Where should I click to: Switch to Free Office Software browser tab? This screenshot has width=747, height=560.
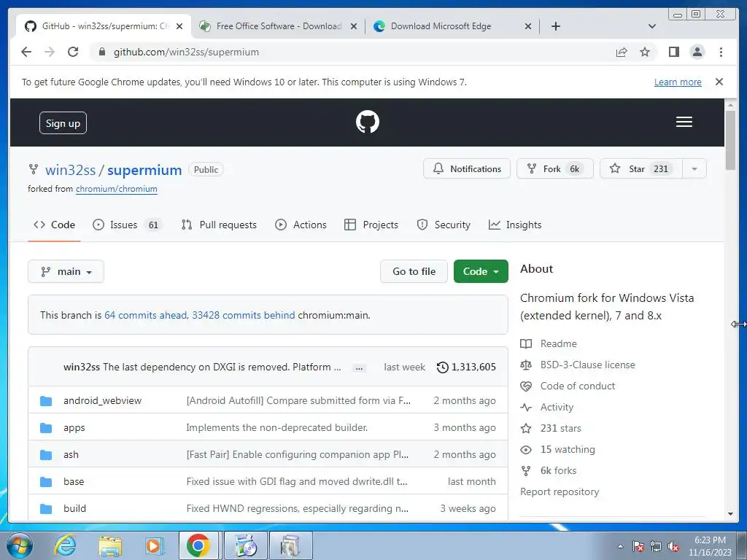278,26
